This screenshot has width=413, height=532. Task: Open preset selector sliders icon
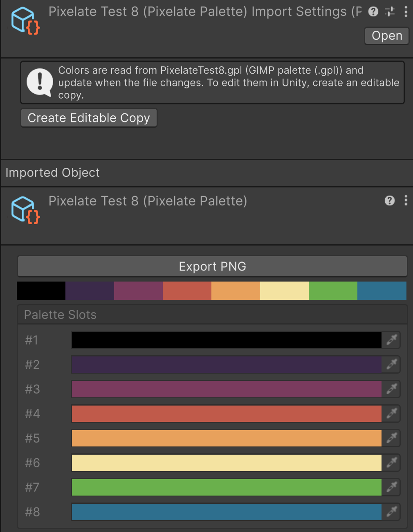coord(390,11)
